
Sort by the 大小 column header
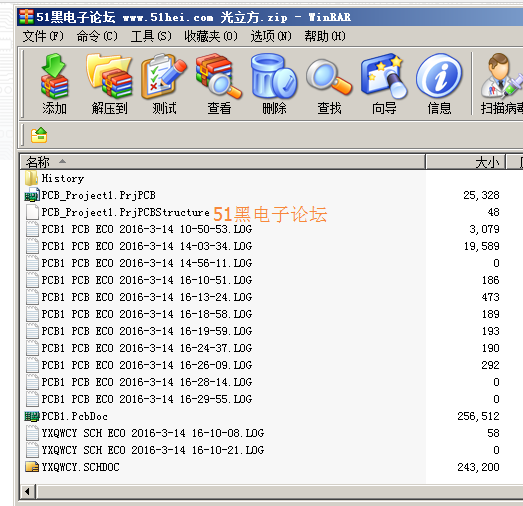click(x=466, y=162)
